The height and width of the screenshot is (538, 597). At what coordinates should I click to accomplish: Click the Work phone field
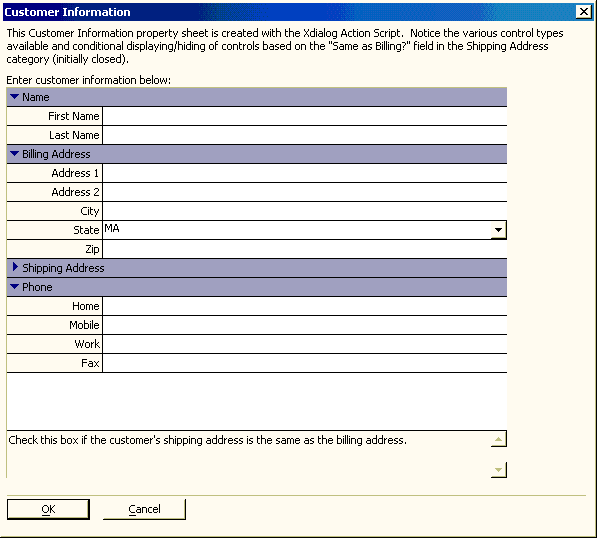305,344
